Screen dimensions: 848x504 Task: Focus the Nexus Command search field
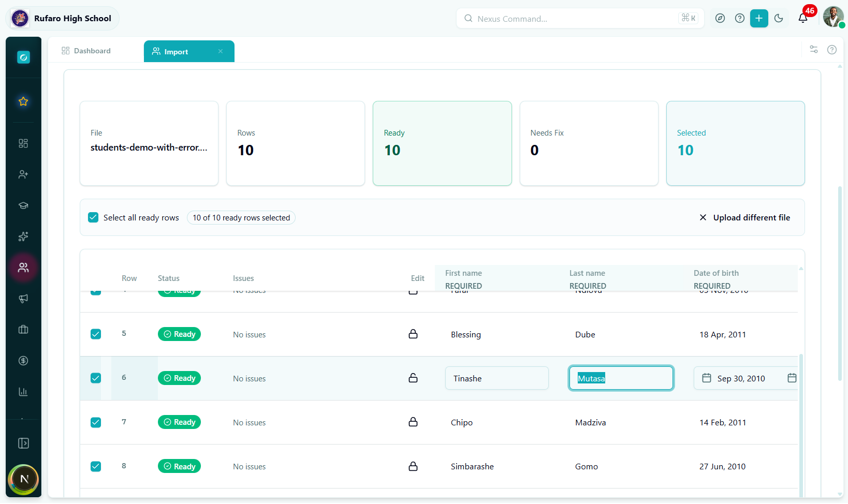580,19
